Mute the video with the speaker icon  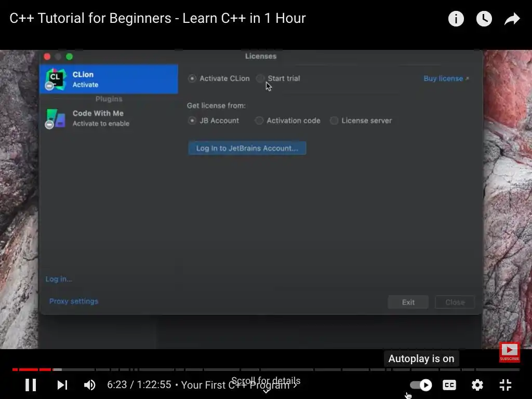click(90, 385)
